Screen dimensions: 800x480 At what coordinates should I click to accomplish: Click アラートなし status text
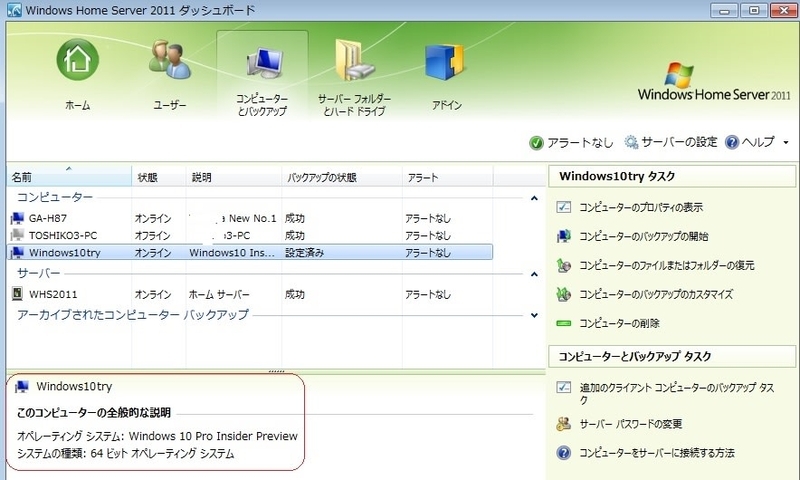[580, 143]
